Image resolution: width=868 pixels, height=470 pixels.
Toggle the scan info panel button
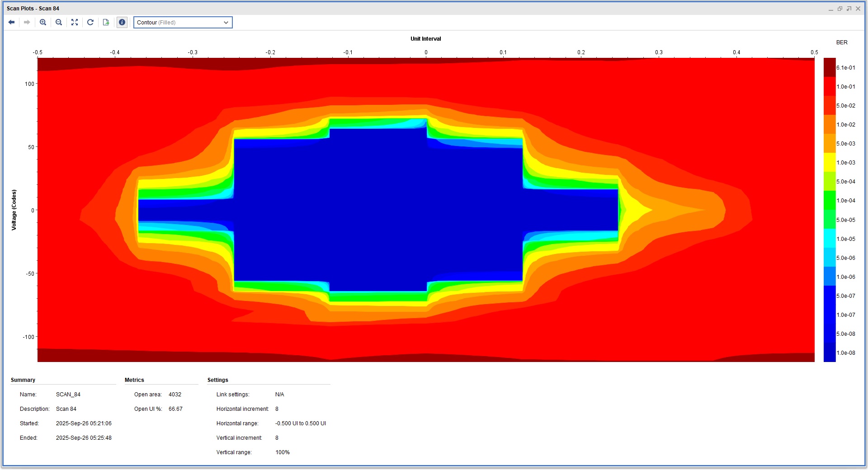coord(122,22)
